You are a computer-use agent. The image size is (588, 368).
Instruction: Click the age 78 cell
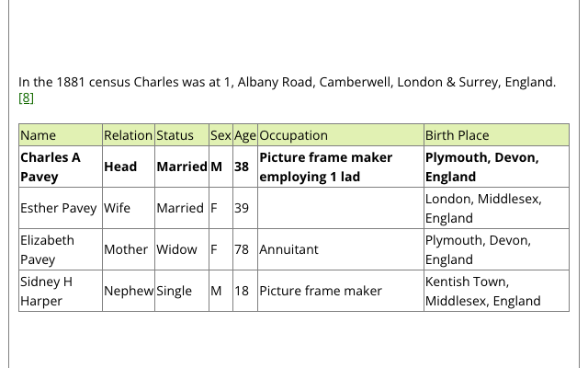(x=245, y=249)
